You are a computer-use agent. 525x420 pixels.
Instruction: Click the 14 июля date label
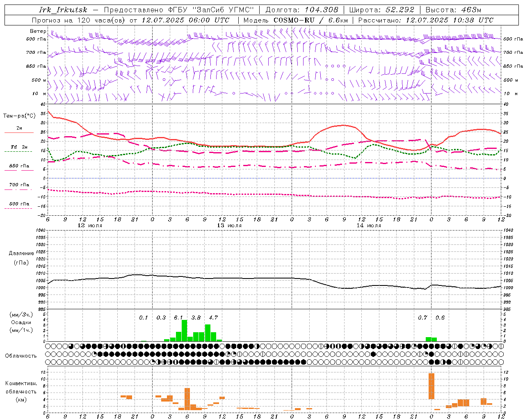click(x=369, y=225)
